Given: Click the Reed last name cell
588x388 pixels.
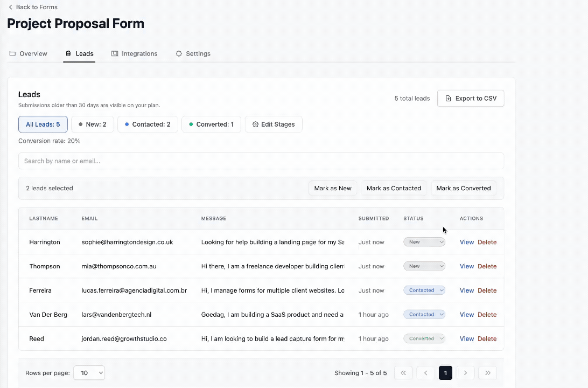Looking at the screenshot, I should tap(37, 338).
